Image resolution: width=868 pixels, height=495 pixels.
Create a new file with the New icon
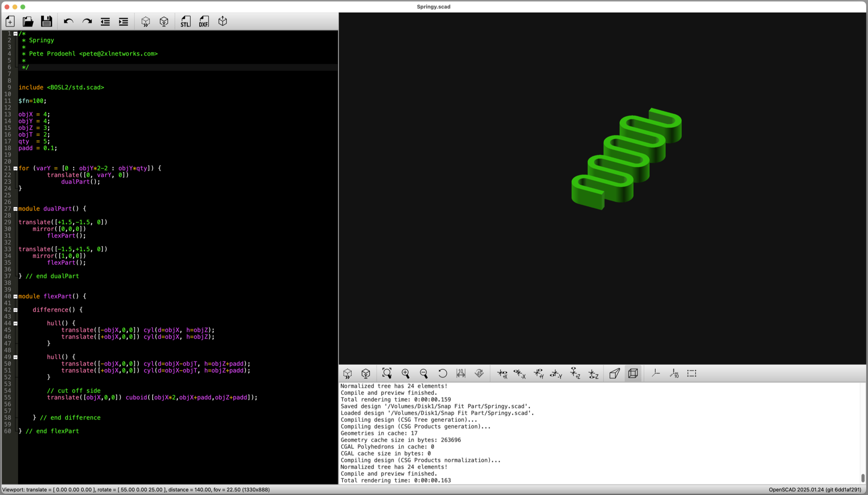click(x=10, y=21)
